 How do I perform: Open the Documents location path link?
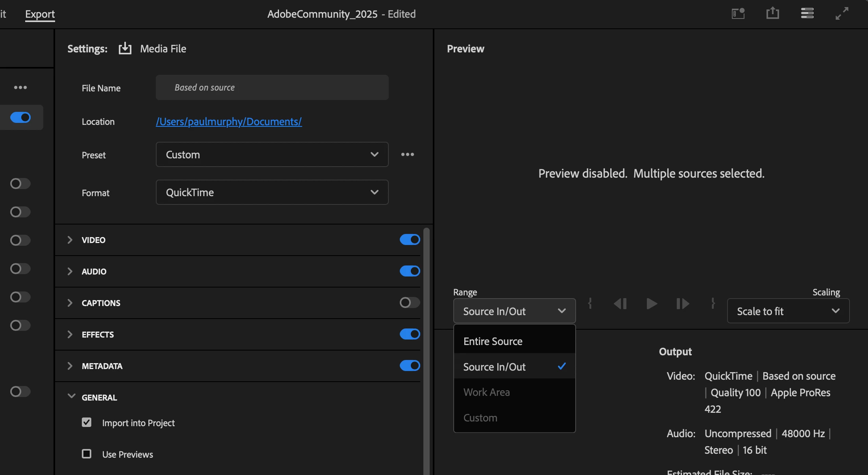(229, 121)
